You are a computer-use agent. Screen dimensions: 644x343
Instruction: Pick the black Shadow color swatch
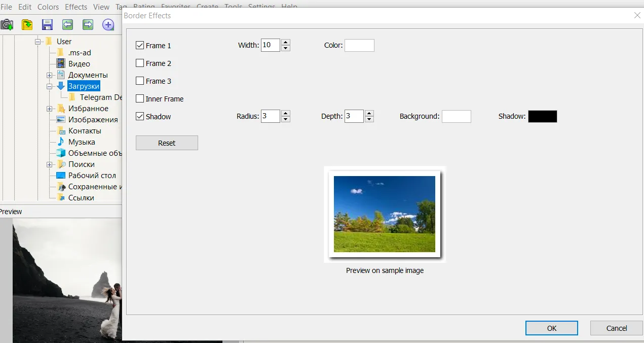[542, 117]
